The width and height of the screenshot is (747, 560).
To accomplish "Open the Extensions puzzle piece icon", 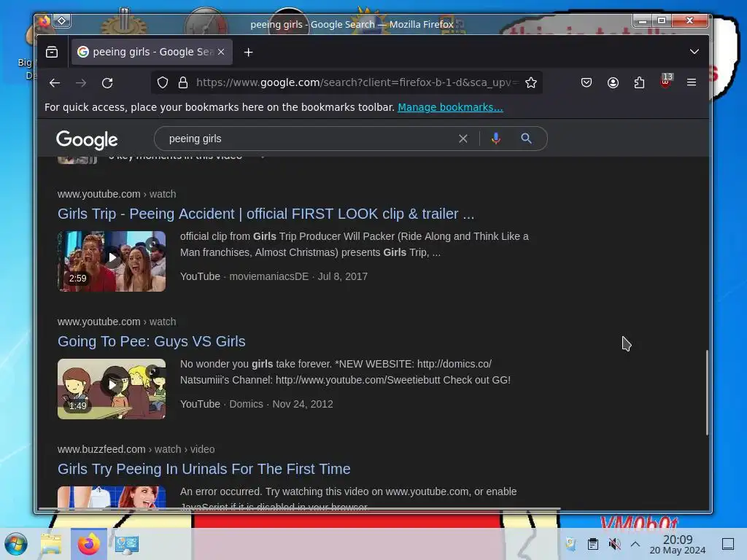I will coord(639,82).
